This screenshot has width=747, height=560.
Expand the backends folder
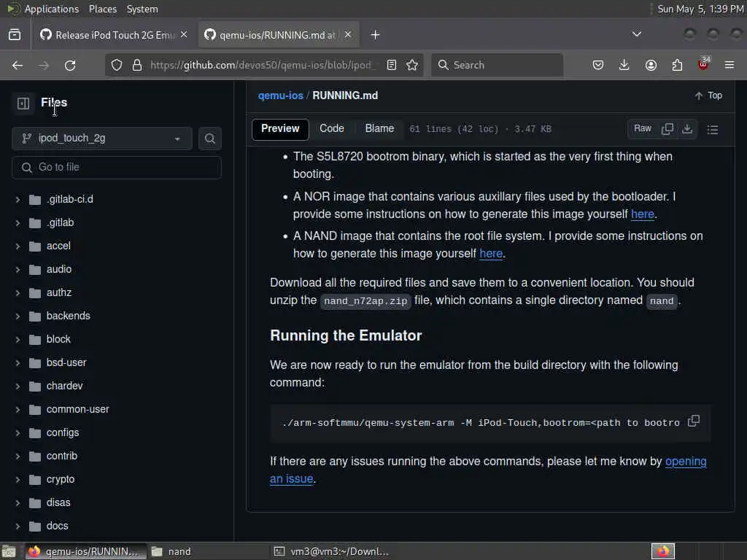(18, 316)
